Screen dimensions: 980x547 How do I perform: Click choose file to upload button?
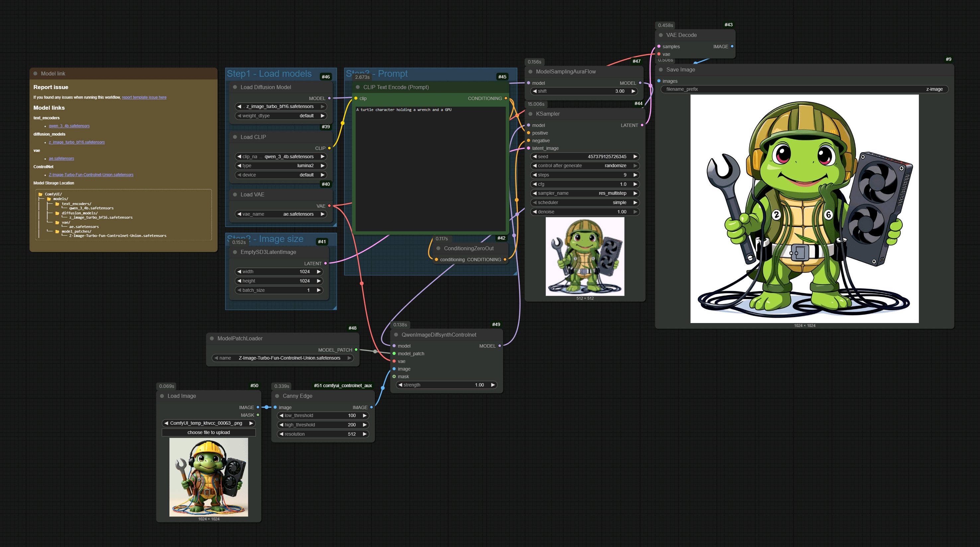(209, 432)
